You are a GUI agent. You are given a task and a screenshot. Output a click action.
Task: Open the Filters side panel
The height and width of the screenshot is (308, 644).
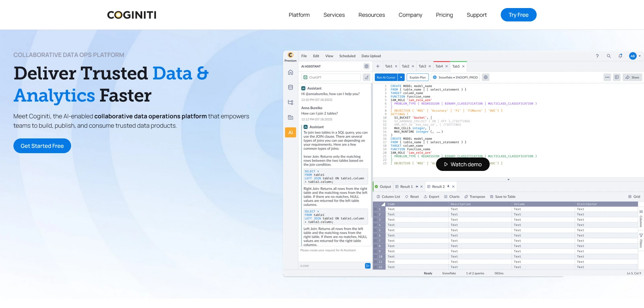tap(641, 240)
